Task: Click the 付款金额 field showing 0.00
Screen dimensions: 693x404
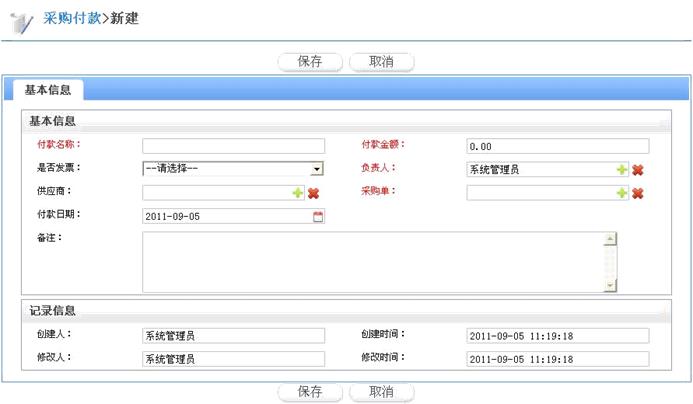Action: tap(558, 146)
